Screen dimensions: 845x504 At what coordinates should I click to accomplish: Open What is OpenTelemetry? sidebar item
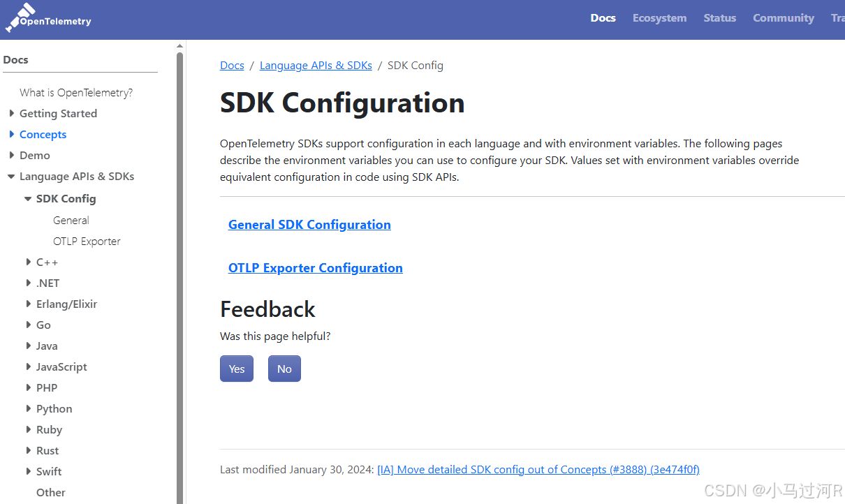(x=76, y=93)
